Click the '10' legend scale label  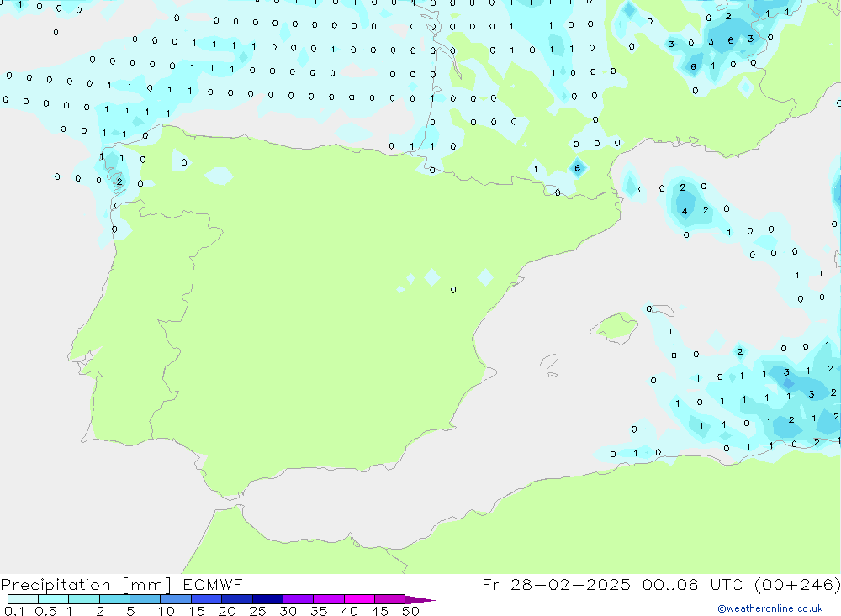pyautogui.click(x=167, y=611)
